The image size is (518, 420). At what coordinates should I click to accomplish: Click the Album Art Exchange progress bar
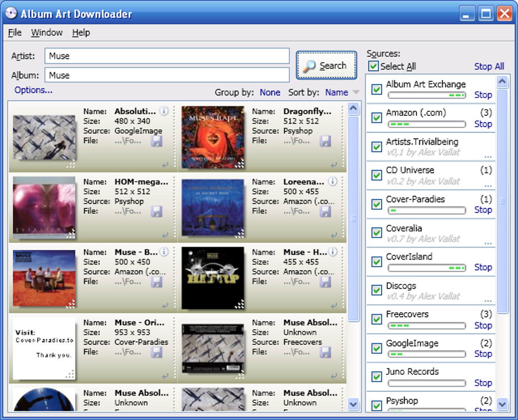coord(427,95)
